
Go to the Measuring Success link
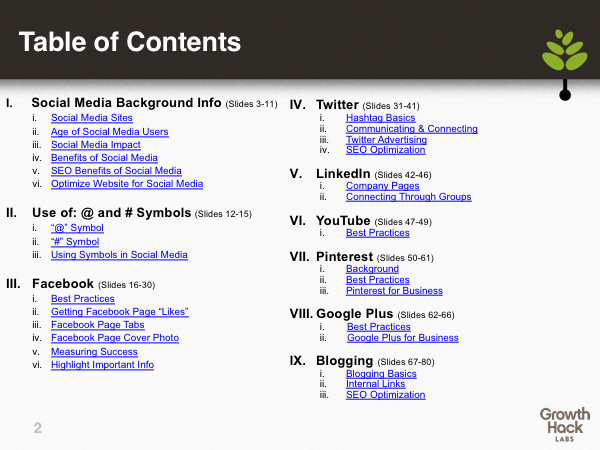(94, 352)
